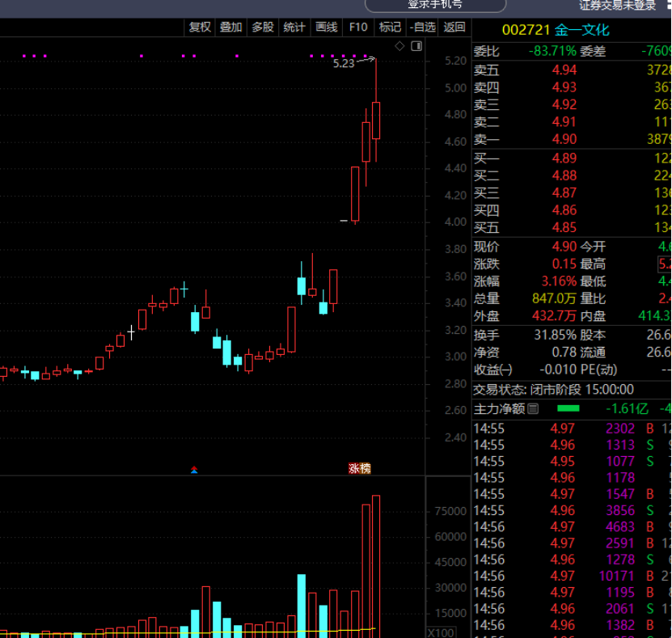
Task: Click the 净资 value 0.78
Action: (x=564, y=353)
